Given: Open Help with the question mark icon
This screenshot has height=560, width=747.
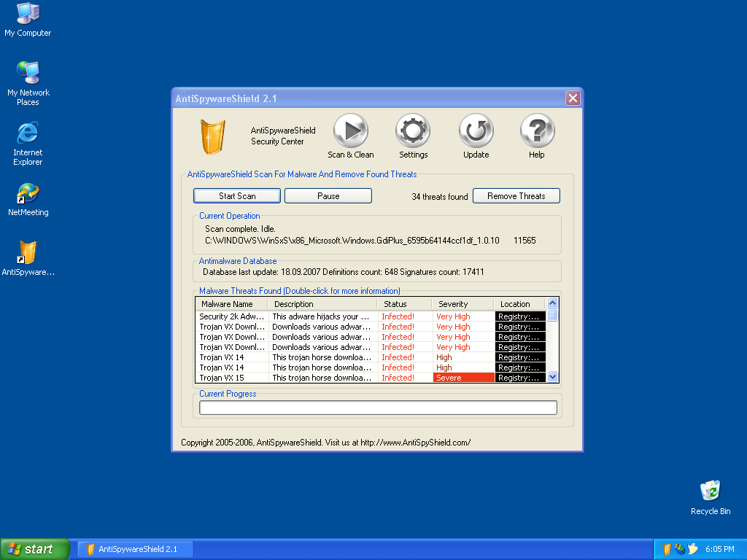Looking at the screenshot, I should point(537,131).
